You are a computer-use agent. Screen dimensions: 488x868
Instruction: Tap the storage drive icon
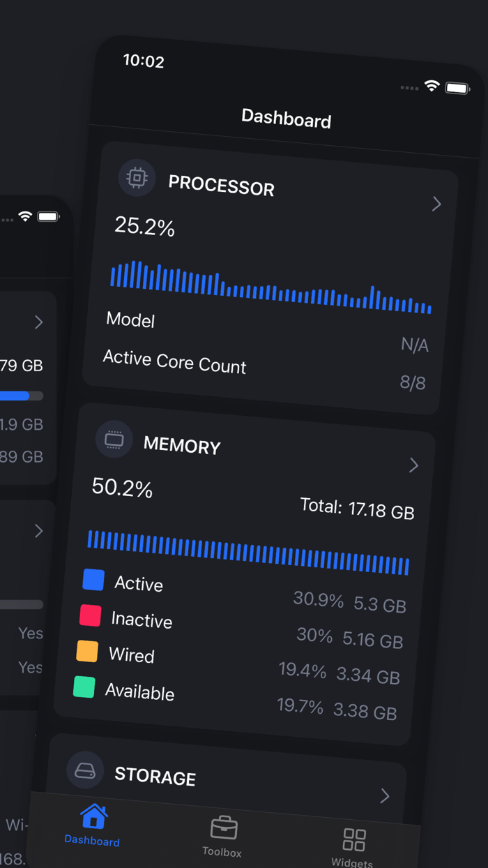pyautogui.click(x=85, y=770)
